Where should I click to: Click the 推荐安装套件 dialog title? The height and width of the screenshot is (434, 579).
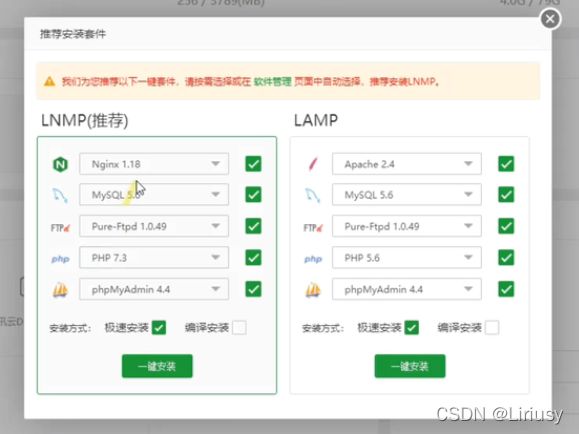(73, 34)
